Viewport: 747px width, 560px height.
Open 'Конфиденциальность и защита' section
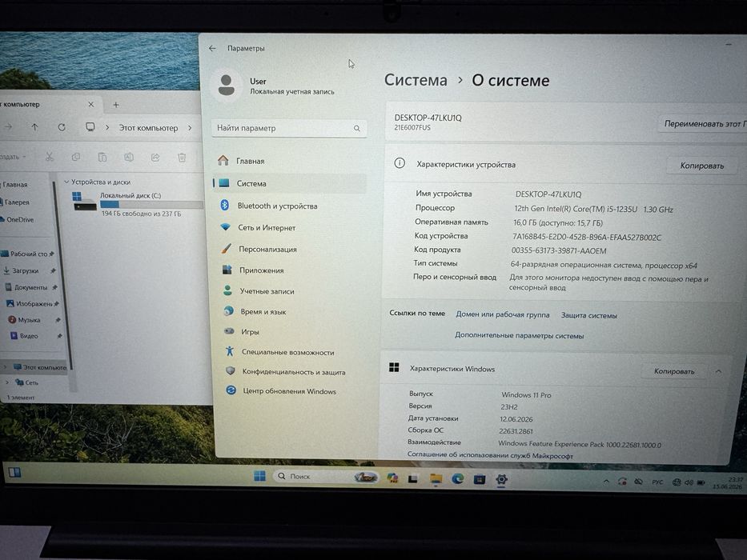click(x=294, y=371)
